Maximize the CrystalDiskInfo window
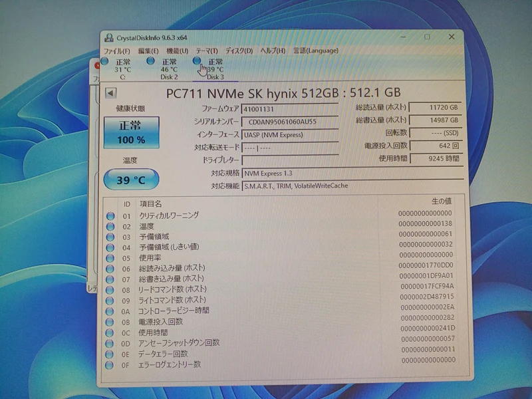This screenshot has height=399, width=532. [427, 37]
